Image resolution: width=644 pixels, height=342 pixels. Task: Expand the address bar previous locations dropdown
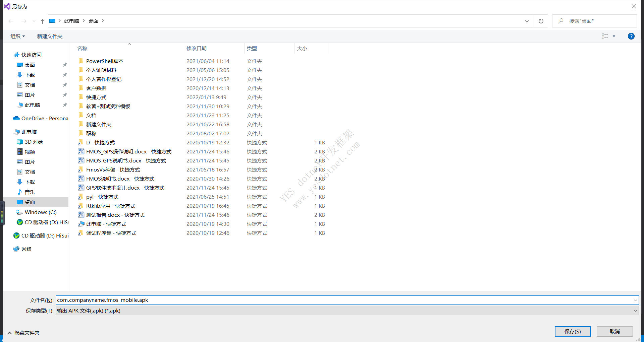527,21
